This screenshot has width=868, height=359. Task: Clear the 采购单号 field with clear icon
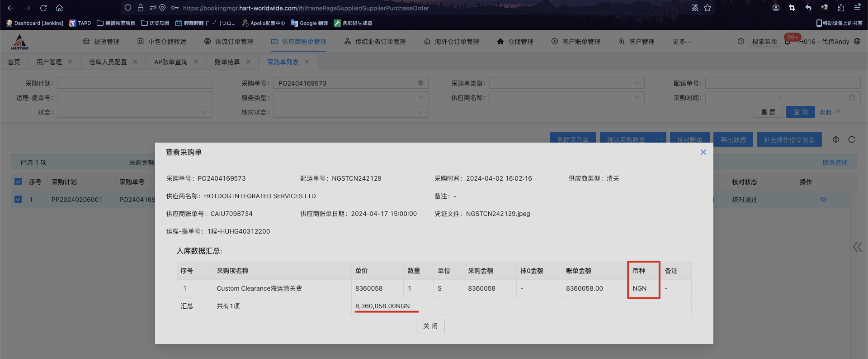(420, 83)
